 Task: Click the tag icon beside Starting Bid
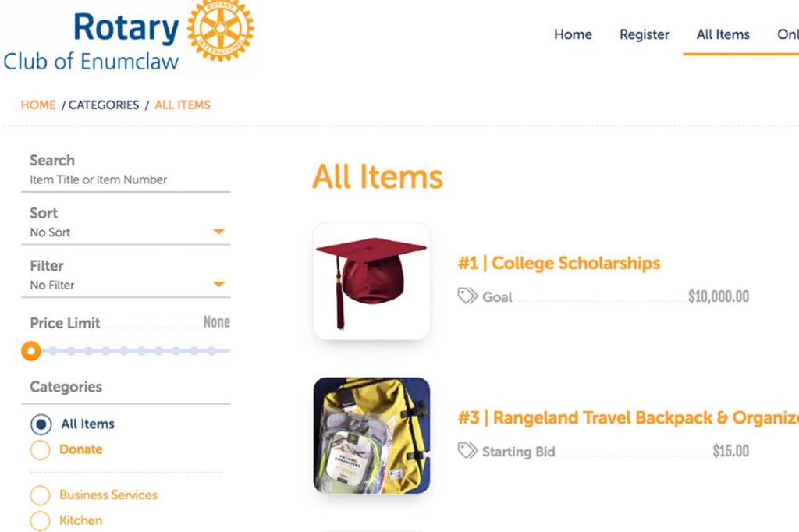(x=467, y=451)
